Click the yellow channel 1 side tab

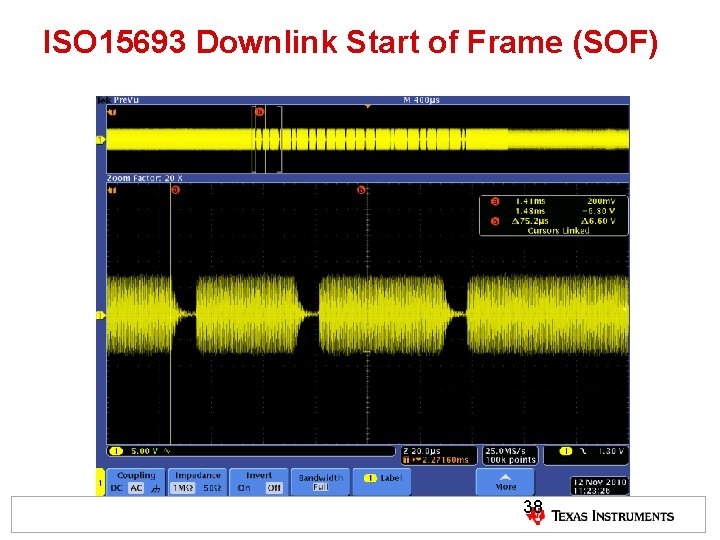[100, 482]
